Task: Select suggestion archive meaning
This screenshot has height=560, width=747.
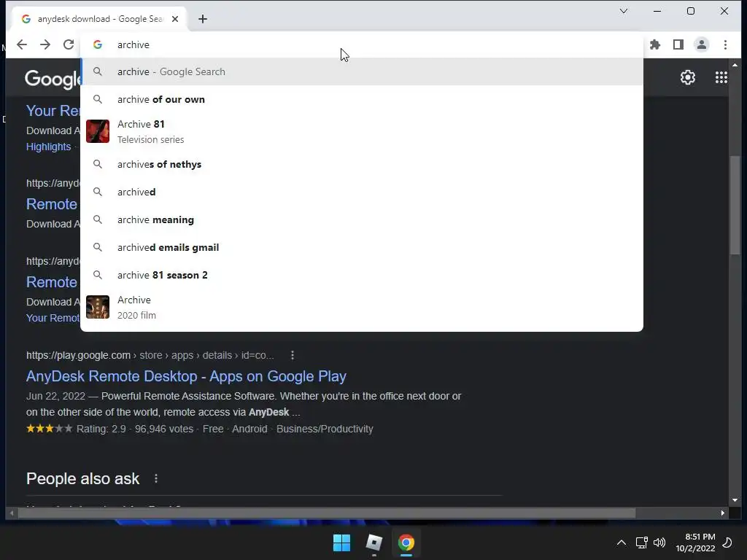Action: (x=362, y=219)
